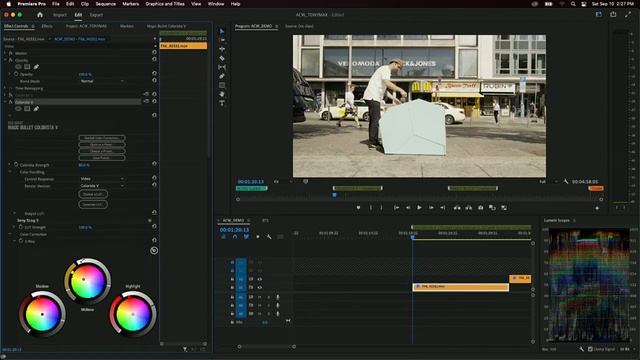Reset Colorista 3-Way color wheels
The height and width of the screenshot is (360, 640).
[x=154, y=251]
